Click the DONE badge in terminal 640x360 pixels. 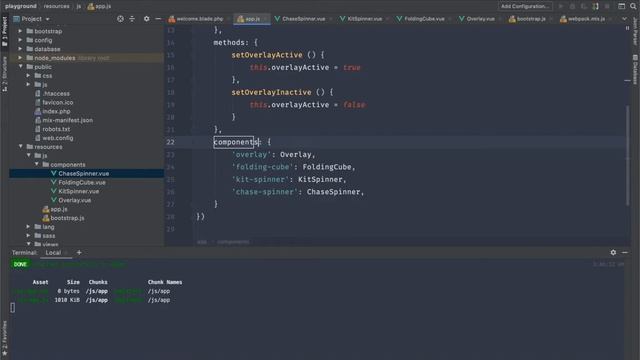[x=20, y=264]
